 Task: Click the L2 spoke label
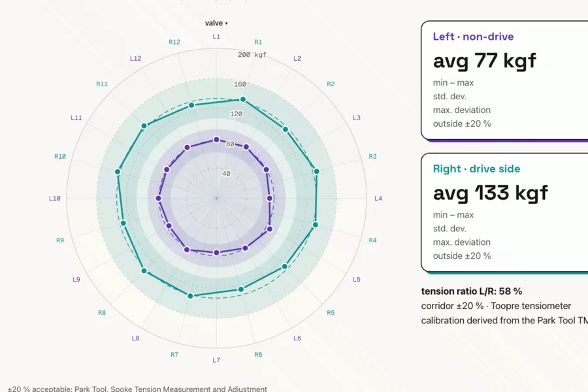(297, 58)
